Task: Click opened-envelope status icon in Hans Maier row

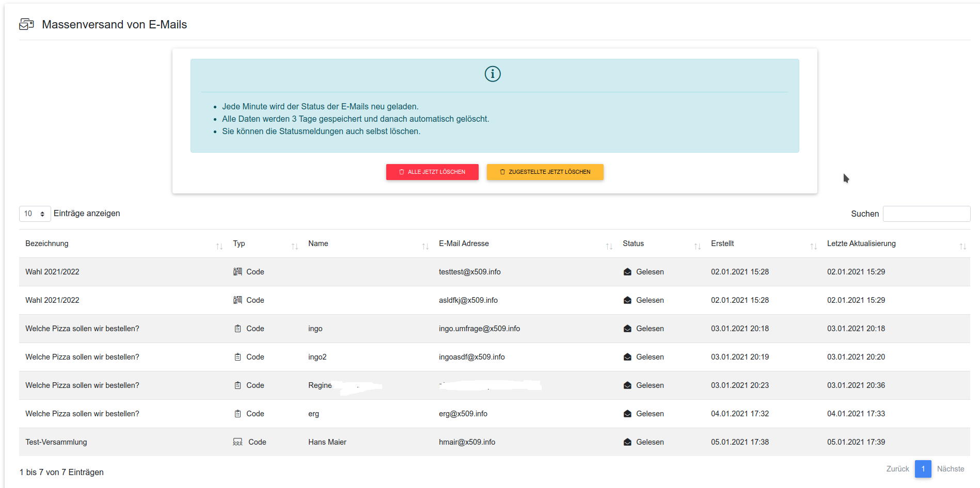Action: click(x=627, y=442)
